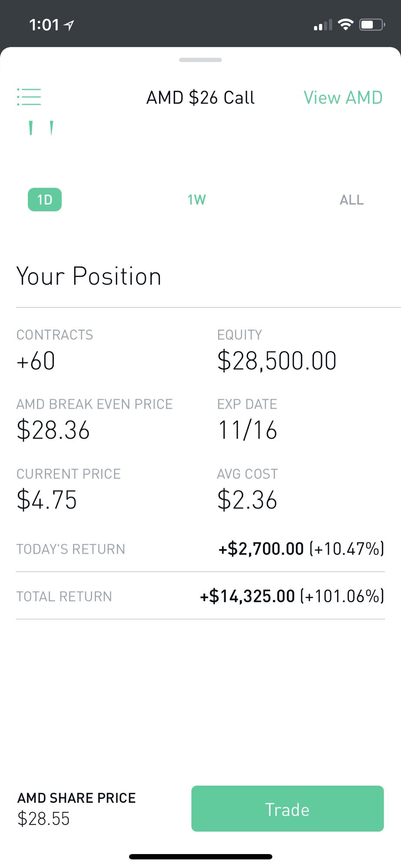Open the View AMD link
Viewport: 401px width, 868px height.
pos(343,98)
